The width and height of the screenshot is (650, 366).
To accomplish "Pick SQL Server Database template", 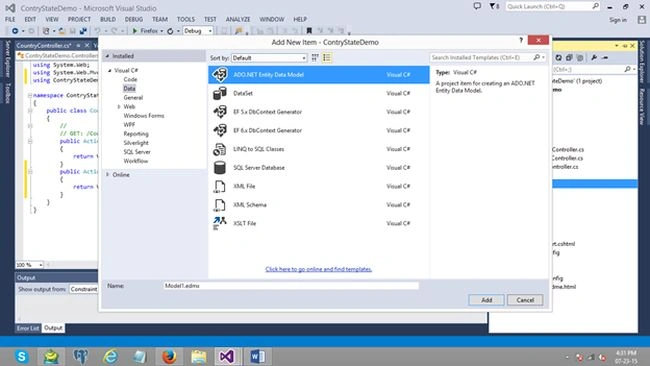I will [318, 168].
